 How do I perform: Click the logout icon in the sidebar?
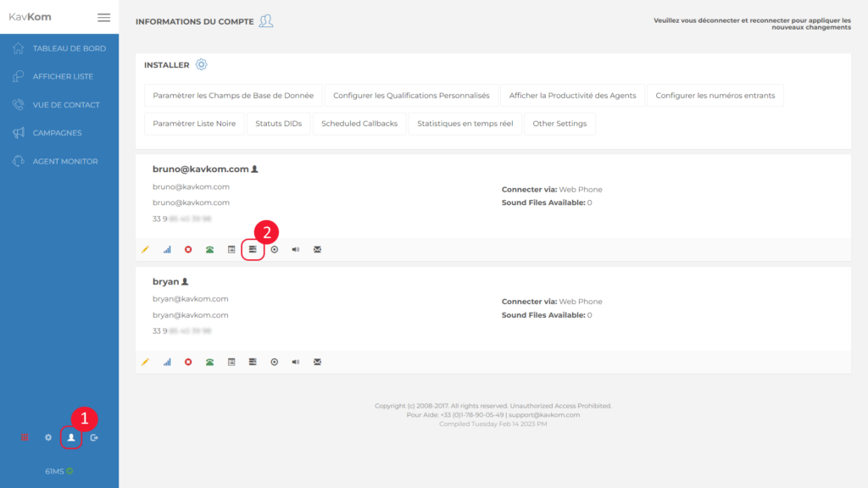pos(94,436)
